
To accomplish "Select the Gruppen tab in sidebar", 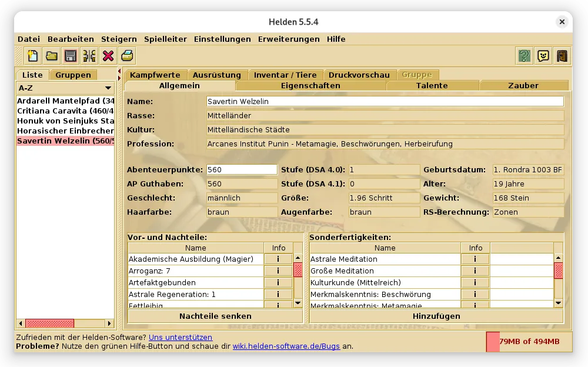I will coord(73,75).
